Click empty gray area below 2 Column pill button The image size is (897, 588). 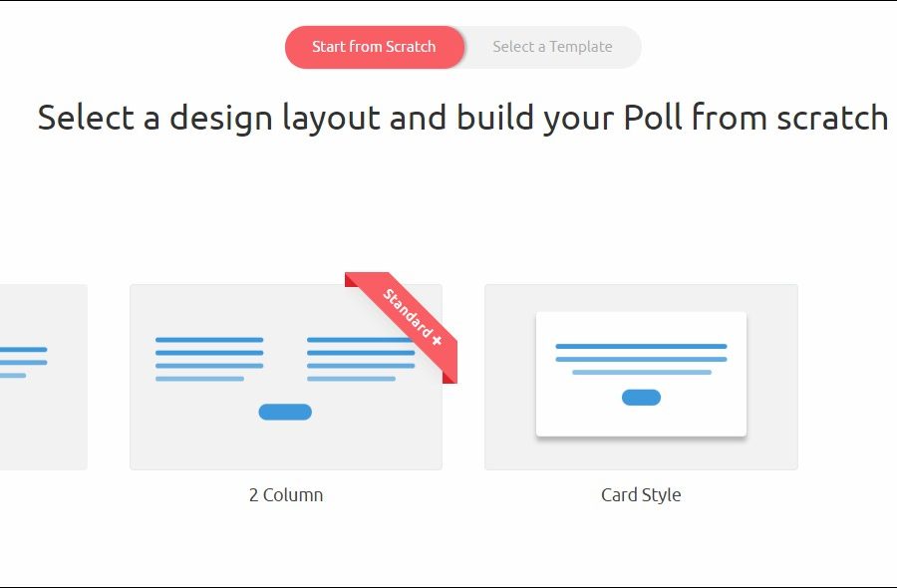click(285, 445)
